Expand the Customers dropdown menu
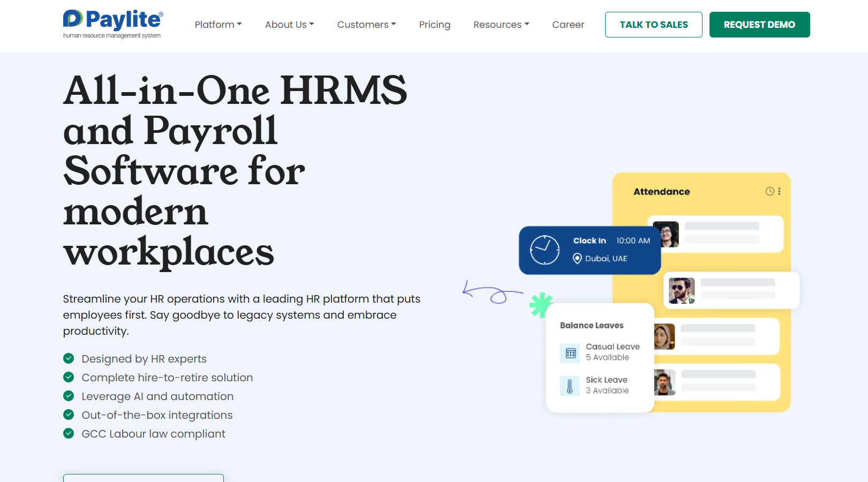 [x=367, y=25]
